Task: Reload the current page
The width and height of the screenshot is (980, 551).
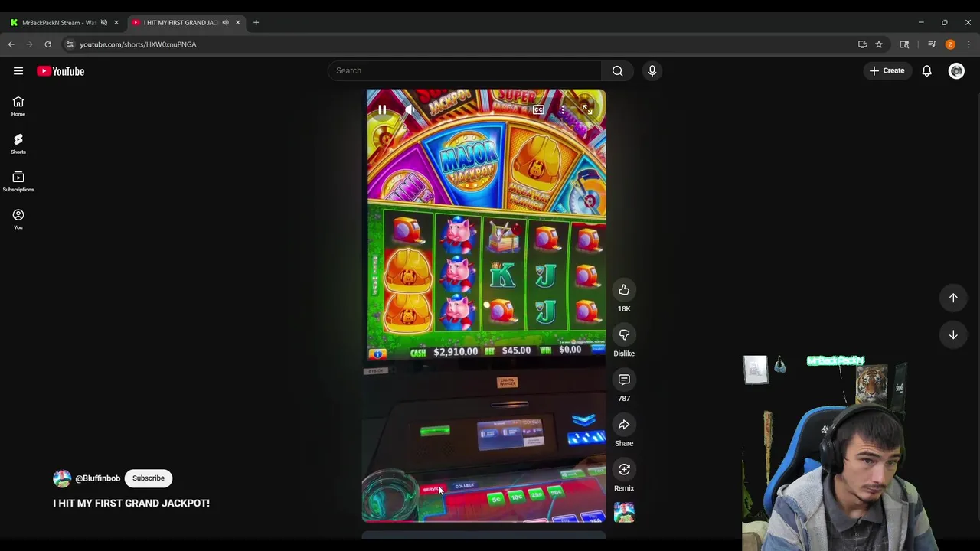Action: (x=47, y=44)
